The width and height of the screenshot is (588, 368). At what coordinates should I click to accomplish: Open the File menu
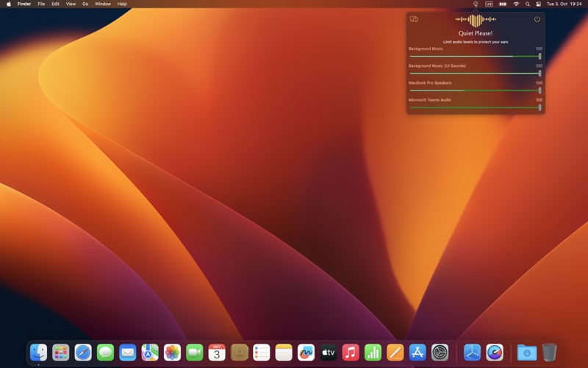[41, 4]
